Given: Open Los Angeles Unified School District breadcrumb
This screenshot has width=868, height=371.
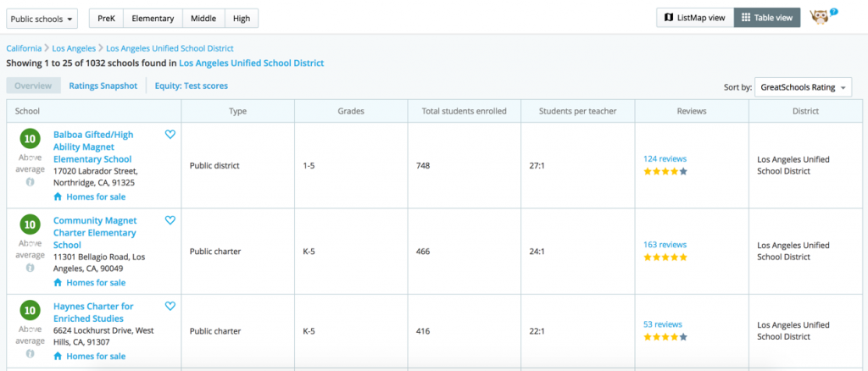Looking at the screenshot, I should pos(170,48).
